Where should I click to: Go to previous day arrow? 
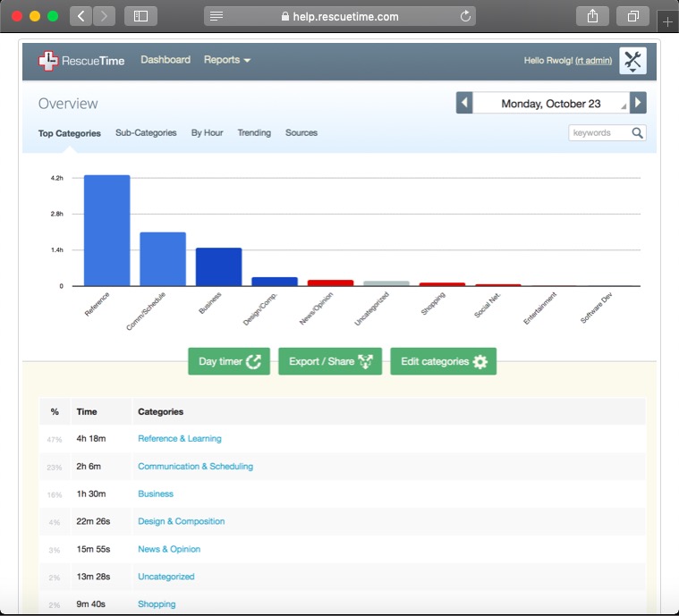coord(464,103)
